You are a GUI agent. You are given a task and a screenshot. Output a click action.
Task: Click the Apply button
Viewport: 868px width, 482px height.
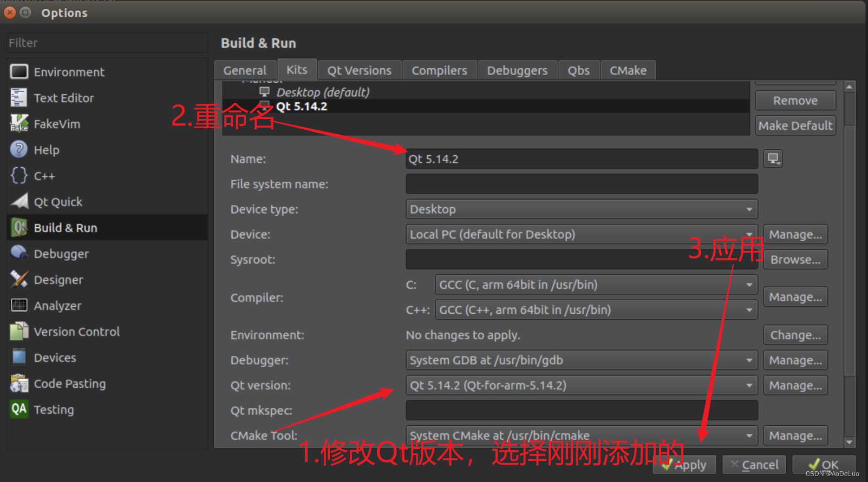click(x=684, y=465)
